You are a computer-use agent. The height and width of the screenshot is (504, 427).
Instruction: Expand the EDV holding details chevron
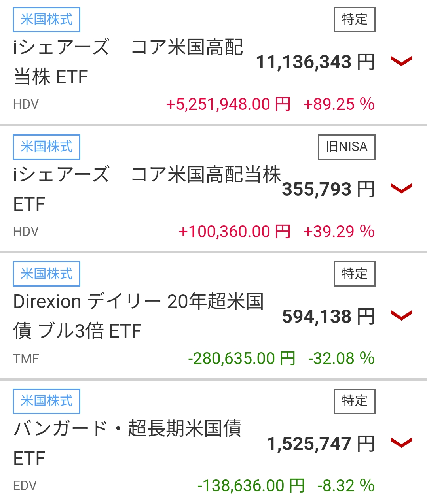[x=401, y=443]
